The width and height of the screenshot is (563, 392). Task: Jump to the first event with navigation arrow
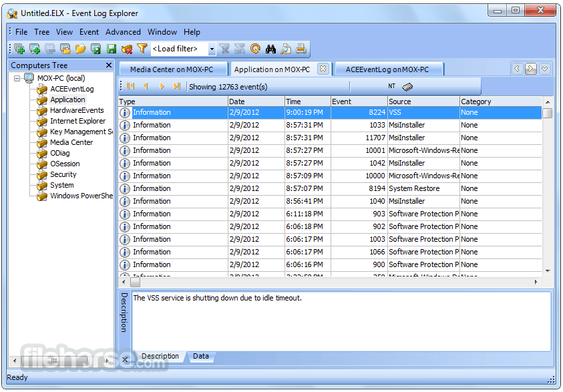(x=131, y=86)
